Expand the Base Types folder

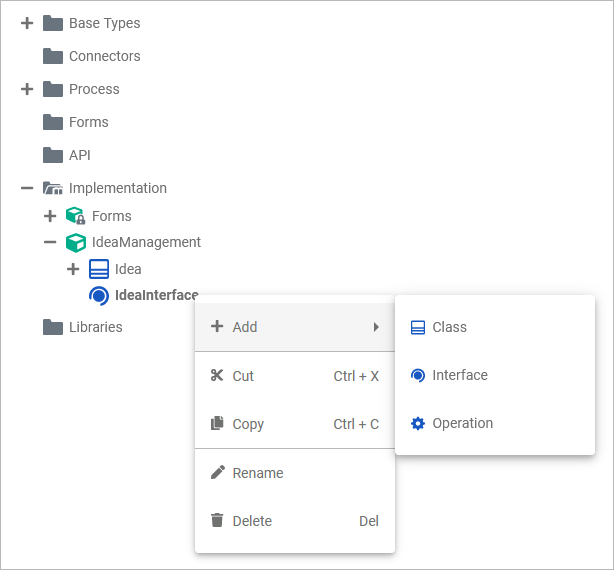click(x=27, y=23)
